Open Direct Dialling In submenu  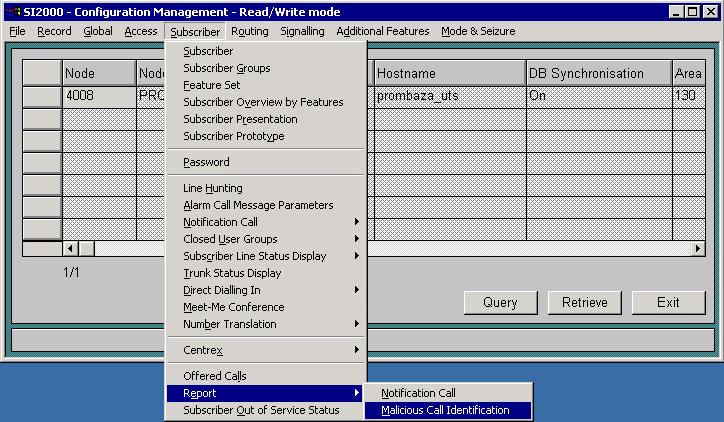221,290
